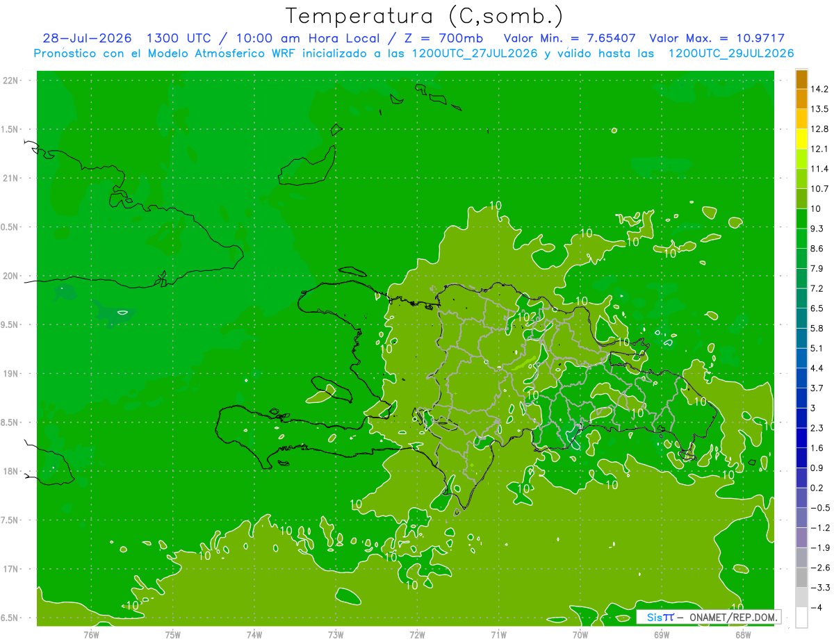This screenshot has width=834, height=644.
Task: Click the "7.5N" latitude label
Action: coord(10,520)
